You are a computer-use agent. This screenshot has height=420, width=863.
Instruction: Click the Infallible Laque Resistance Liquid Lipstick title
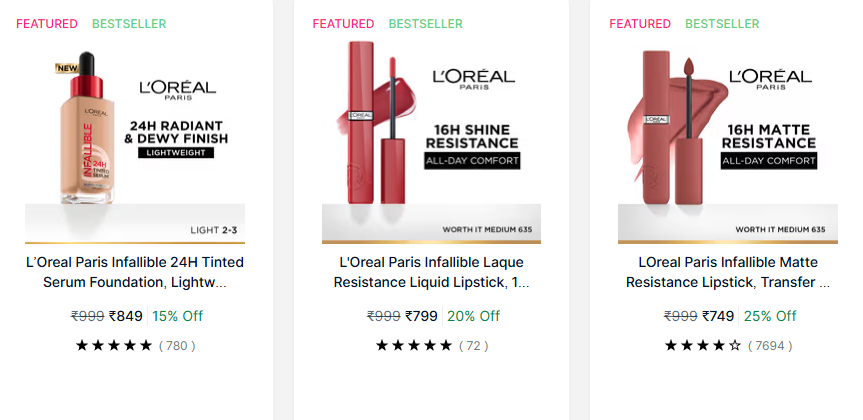click(430, 272)
